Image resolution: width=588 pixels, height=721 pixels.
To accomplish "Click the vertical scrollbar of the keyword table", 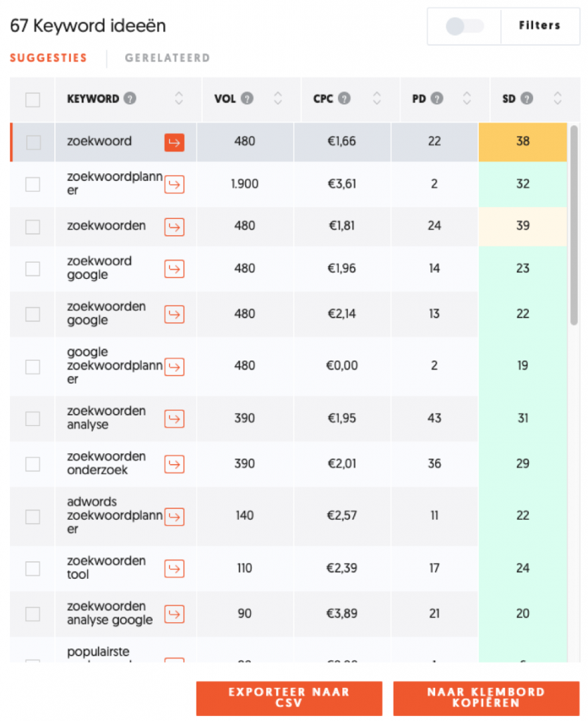I will [x=574, y=225].
